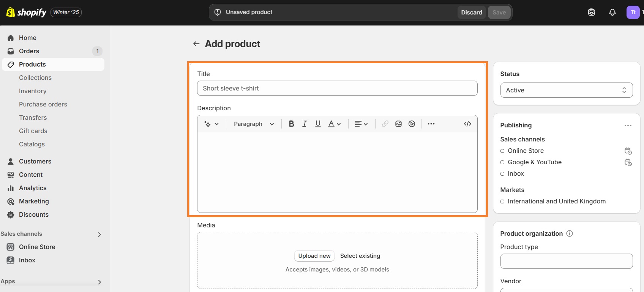Viewport: 644px width, 292px height.
Task: Expand the Apps section
Action: [99, 282]
